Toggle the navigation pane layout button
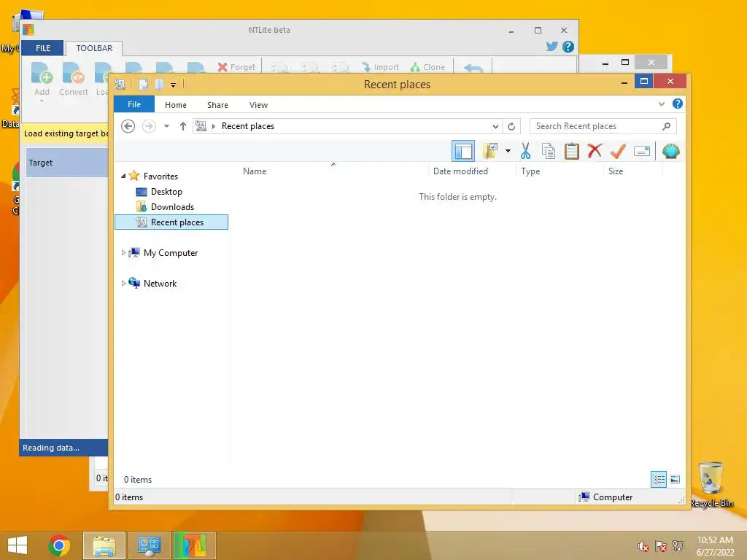The width and height of the screenshot is (747, 560). [x=462, y=152]
